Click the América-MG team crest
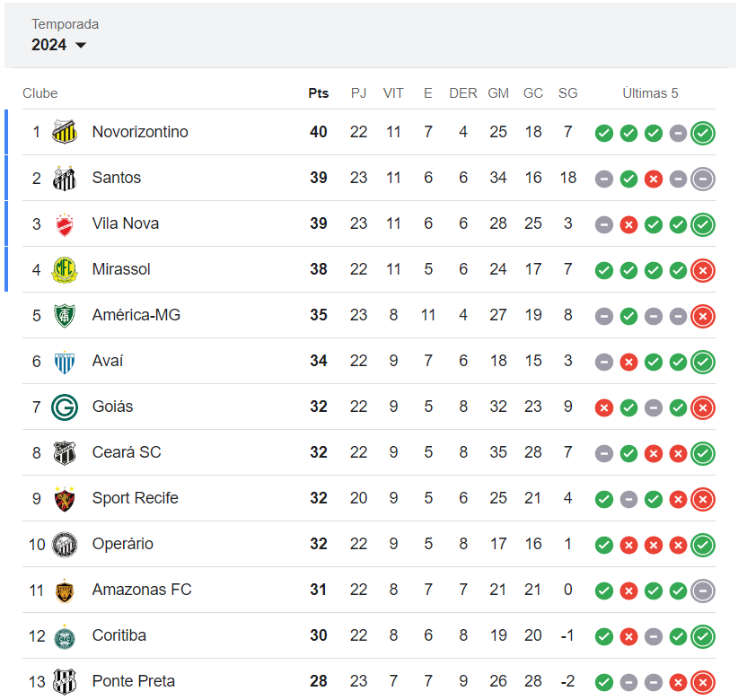738x700 pixels. 65,315
